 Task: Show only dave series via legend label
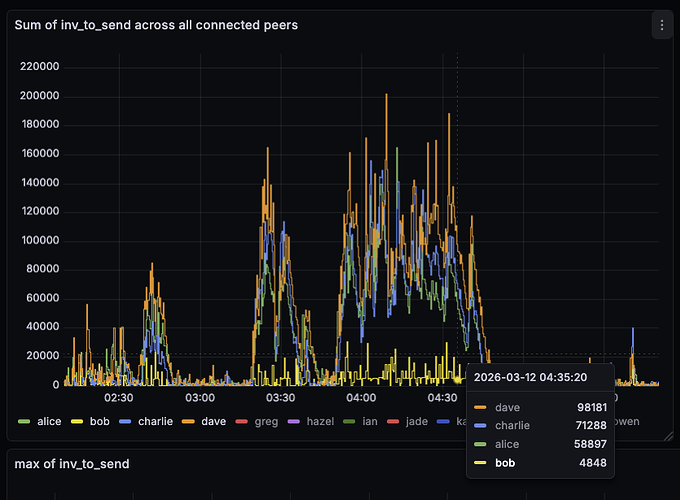pos(212,422)
